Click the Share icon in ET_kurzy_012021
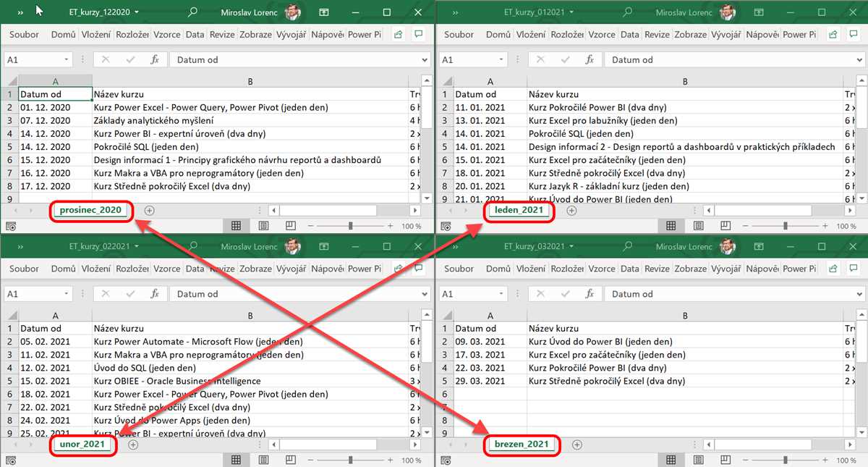Image resolution: width=868 pixels, height=467 pixels. (x=833, y=34)
